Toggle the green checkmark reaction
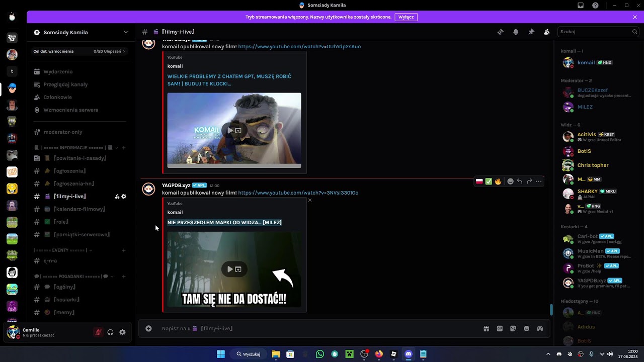Image resolution: width=644 pixels, height=362 pixels. point(489,182)
